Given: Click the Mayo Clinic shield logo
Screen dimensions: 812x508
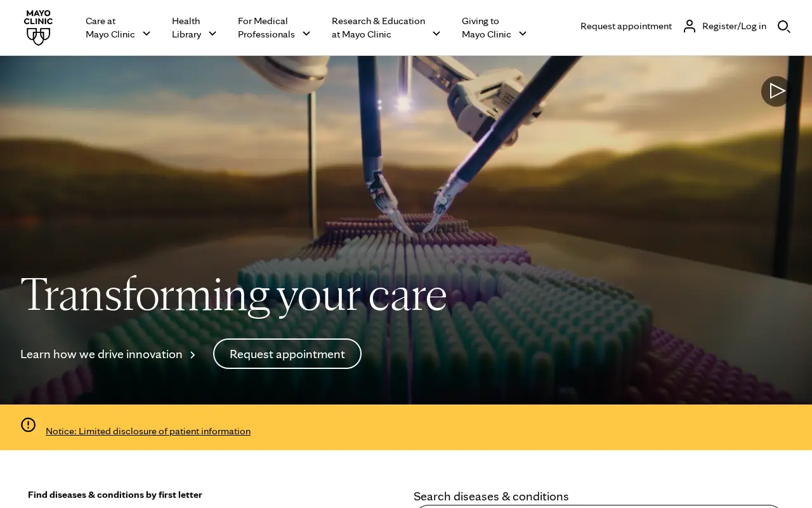Looking at the screenshot, I should point(38,27).
